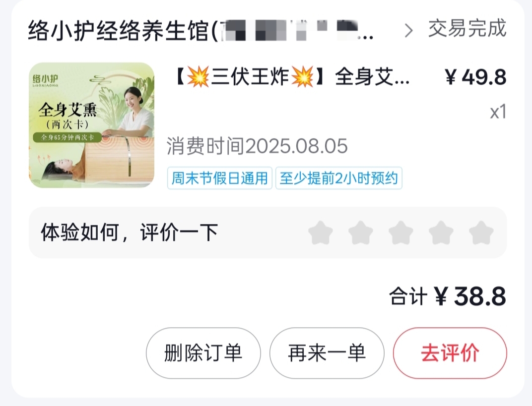The height and width of the screenshot is (406, 532).
Task: Tap the 三伏王炸 product title
Action: [292, 77]
